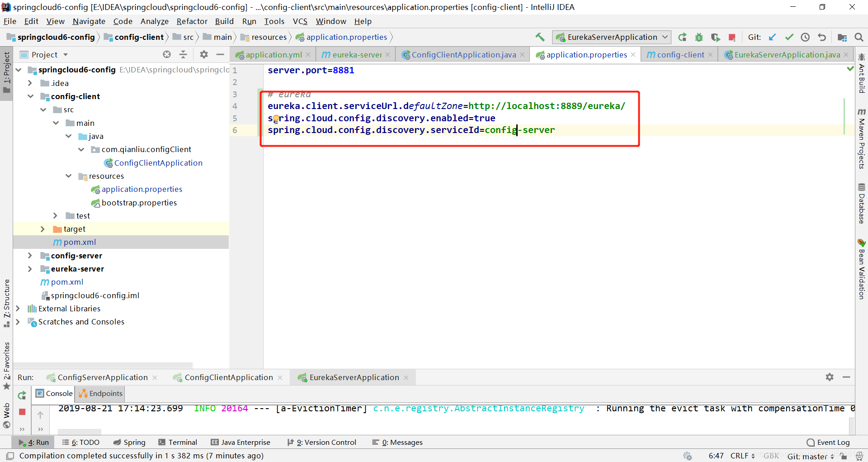Open the Terminal tool window
868x462 pixels.
click(x=178, y=442)
